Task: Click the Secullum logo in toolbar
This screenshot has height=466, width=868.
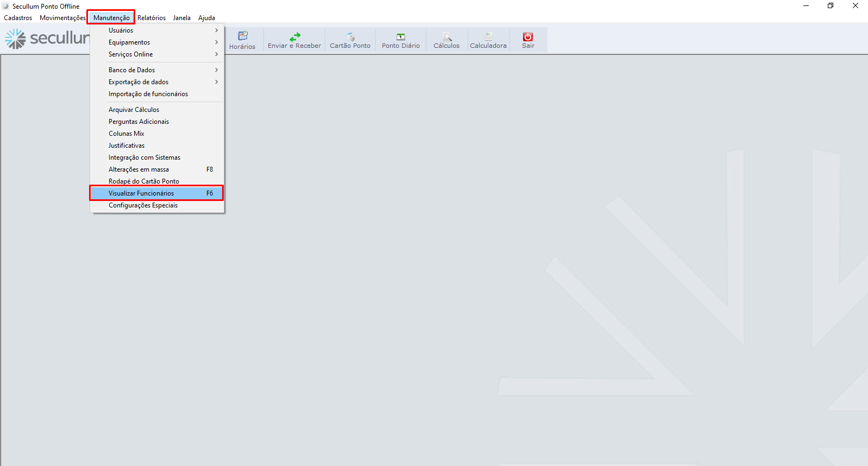Action: coord(47,38)
